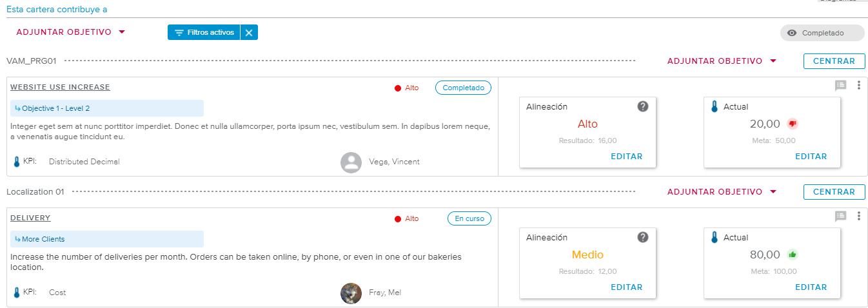This screenshot has width=868, height=308.
Task: Click help icon in Alineación Alto card
Action: (x=642, y=106)
